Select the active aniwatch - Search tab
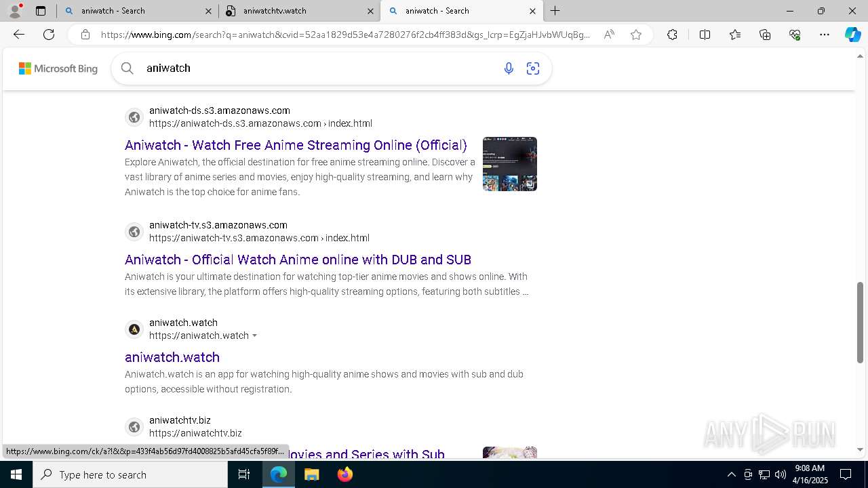The image size is (868, 488). click(x=462, y=11)
